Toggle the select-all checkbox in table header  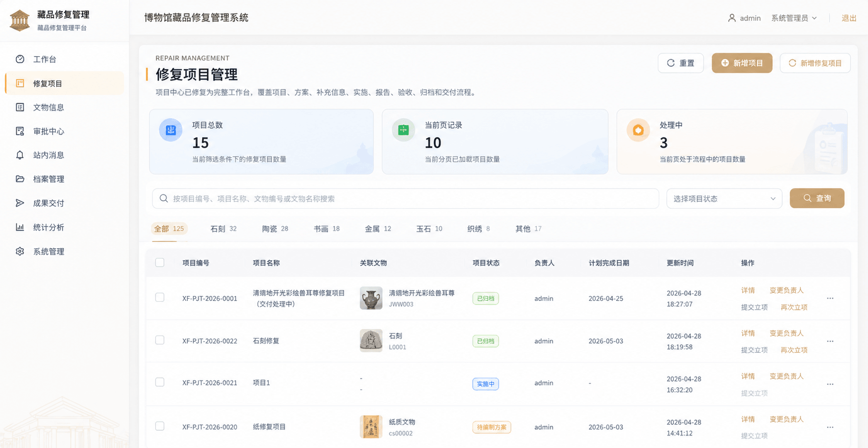tap(160, 262)
